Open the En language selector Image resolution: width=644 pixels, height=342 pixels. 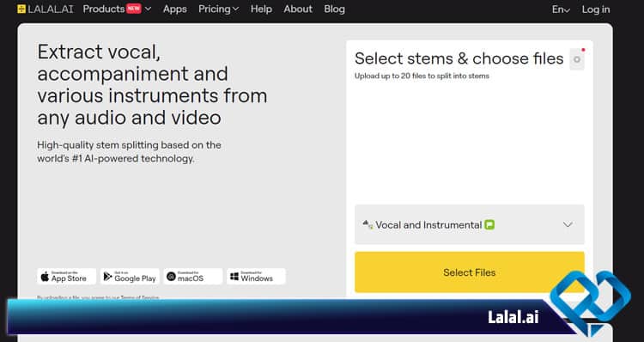coord(561,9)
